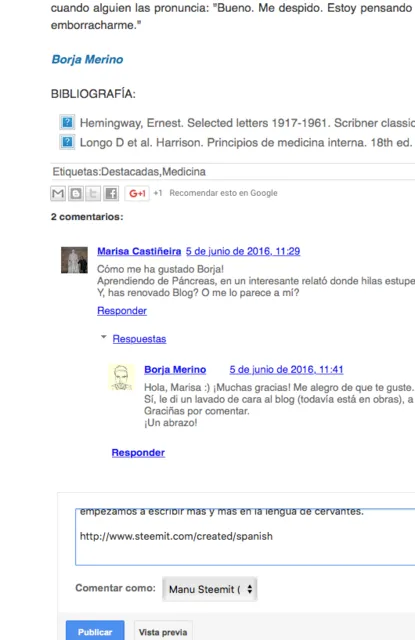Click the '¡Un abrazo!' reply line

click(x=171, y=423)
